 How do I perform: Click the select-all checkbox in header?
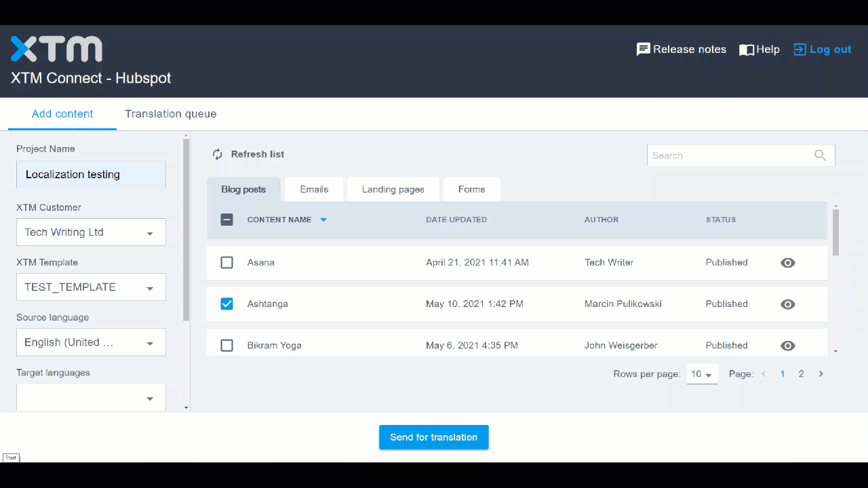pos(226,219)
